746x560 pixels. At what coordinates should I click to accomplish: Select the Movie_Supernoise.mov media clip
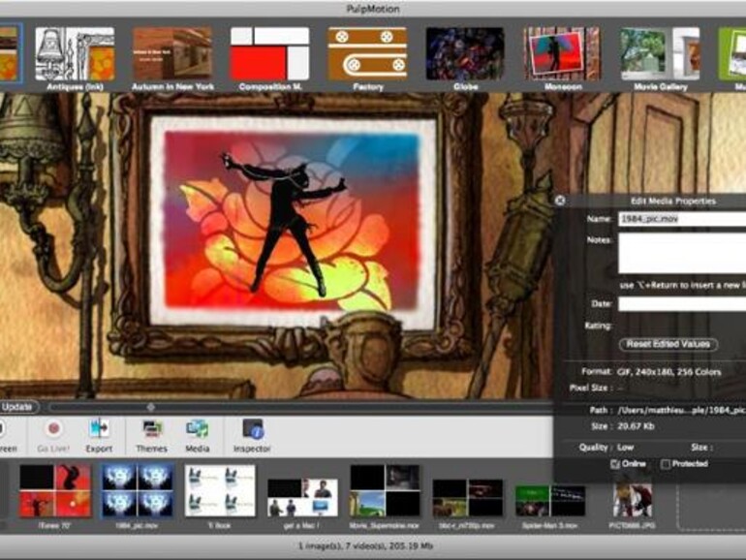coord(385,491)
